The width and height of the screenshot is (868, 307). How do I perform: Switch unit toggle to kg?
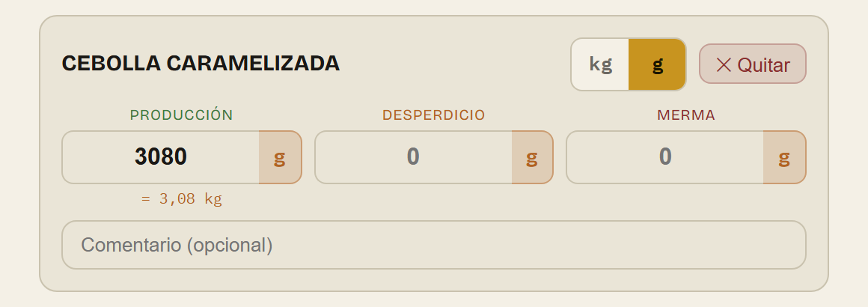click(x=601, y=64)
